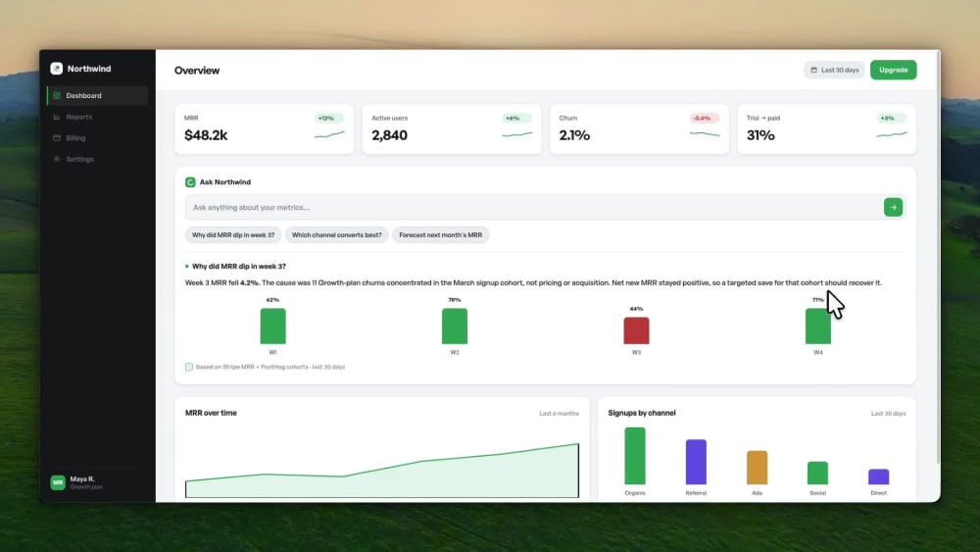Click the Social signups bar
This screenshot has width=980, height=552.
(x=817, y=474)
